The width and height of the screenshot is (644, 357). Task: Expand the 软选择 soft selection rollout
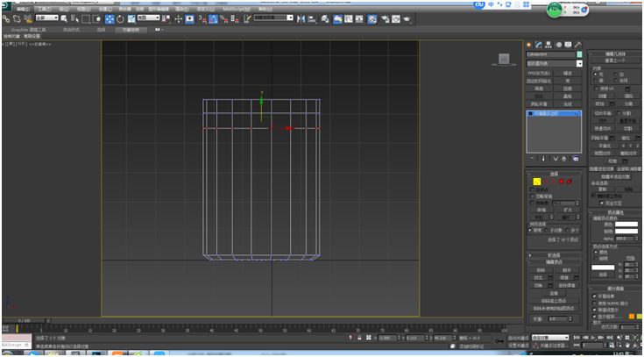pyautogui.click(x=554, y=255)
